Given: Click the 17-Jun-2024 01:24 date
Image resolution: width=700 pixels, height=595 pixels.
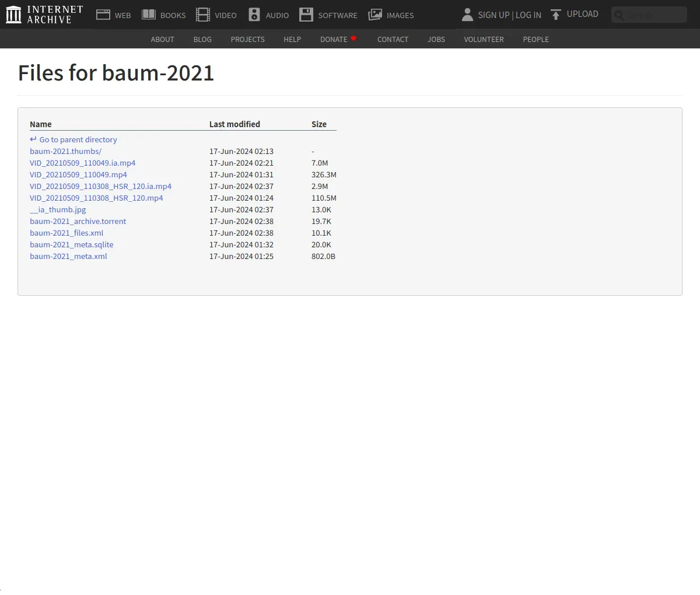Looking at the screenshot, I should click(242, 198).
